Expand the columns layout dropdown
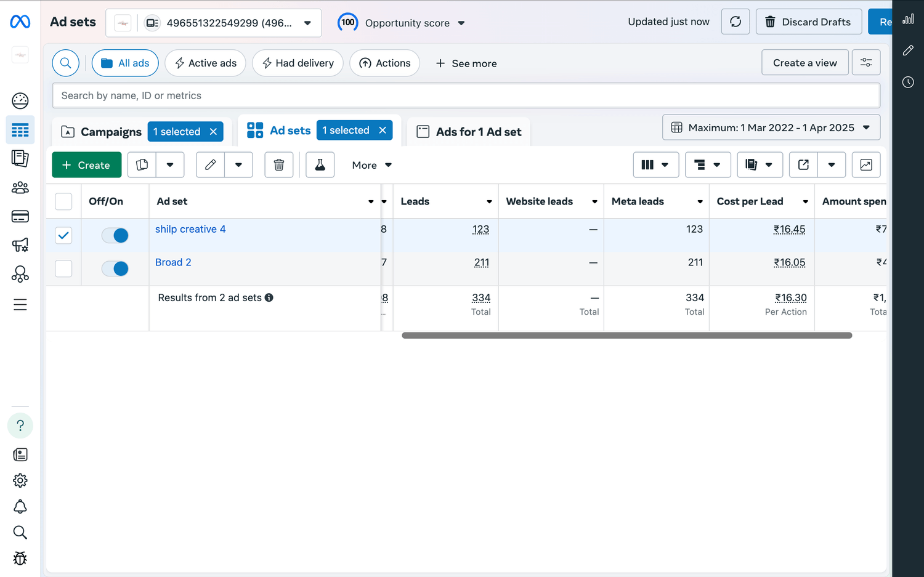Viewport: 924px width, 577px height. 655,165
